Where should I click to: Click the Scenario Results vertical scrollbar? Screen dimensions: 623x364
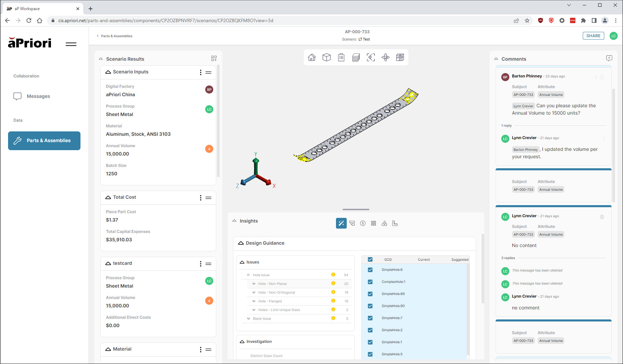coord(218,121)
